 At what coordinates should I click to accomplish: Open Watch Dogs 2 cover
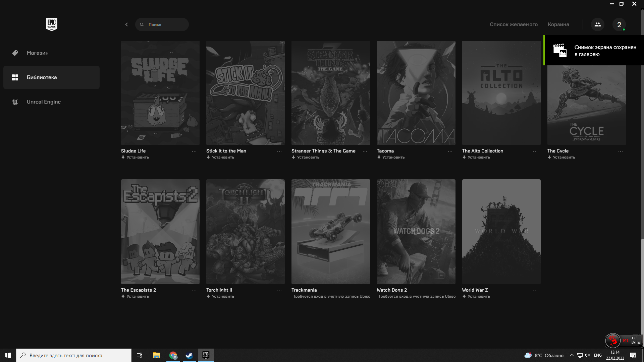click(416, 232)
